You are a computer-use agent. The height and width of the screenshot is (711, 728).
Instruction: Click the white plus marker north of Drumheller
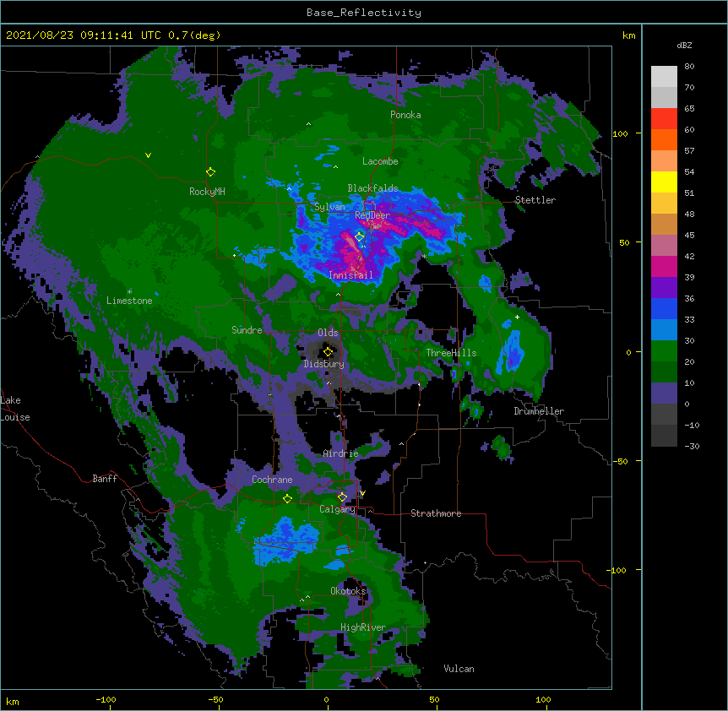coord(517,317)
